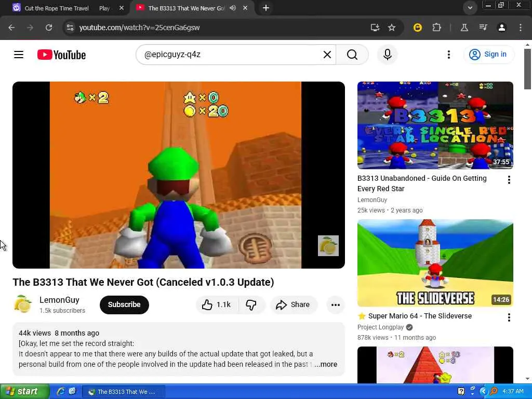Click the address bar URL

click(139, 28)
